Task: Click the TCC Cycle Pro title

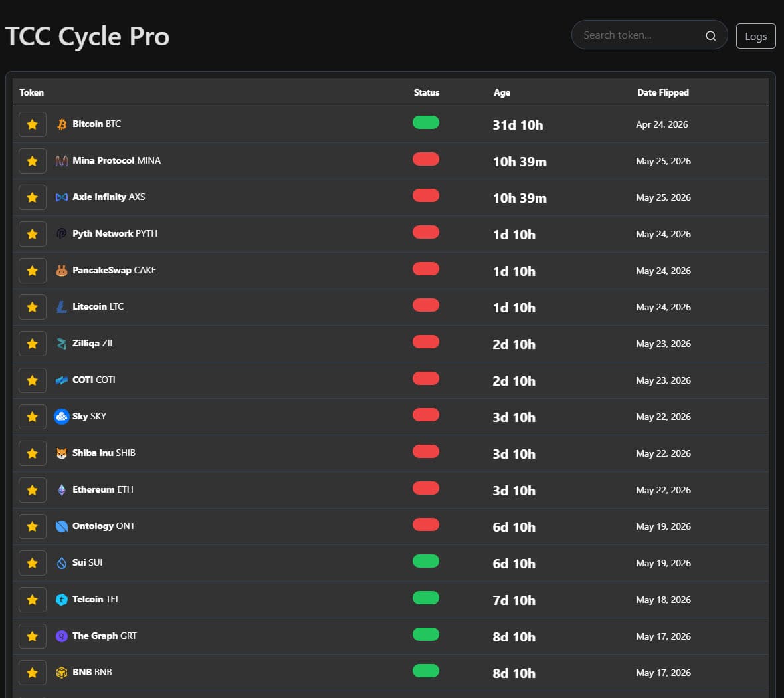Action: (87, 36)
